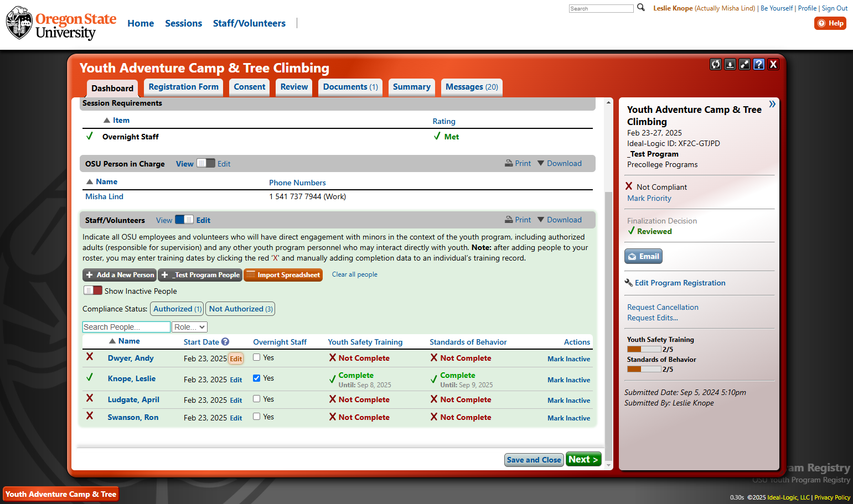Sort staff table by Name column
The width and height of the screenshot is (853, 504).
tap(125, 341)
